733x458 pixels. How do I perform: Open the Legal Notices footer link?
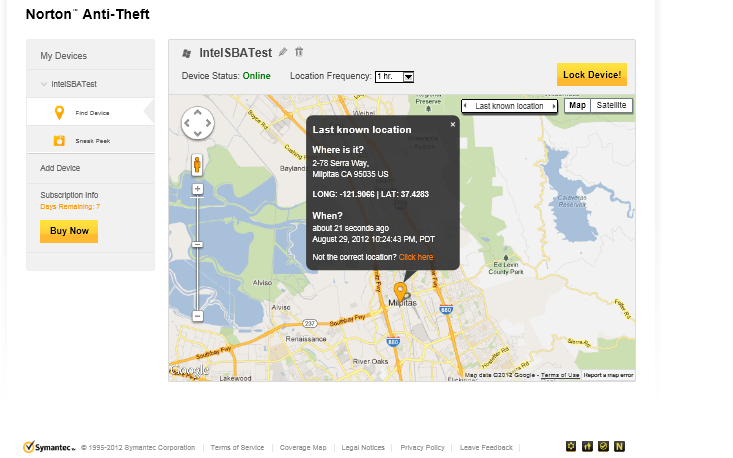(363, 447)
